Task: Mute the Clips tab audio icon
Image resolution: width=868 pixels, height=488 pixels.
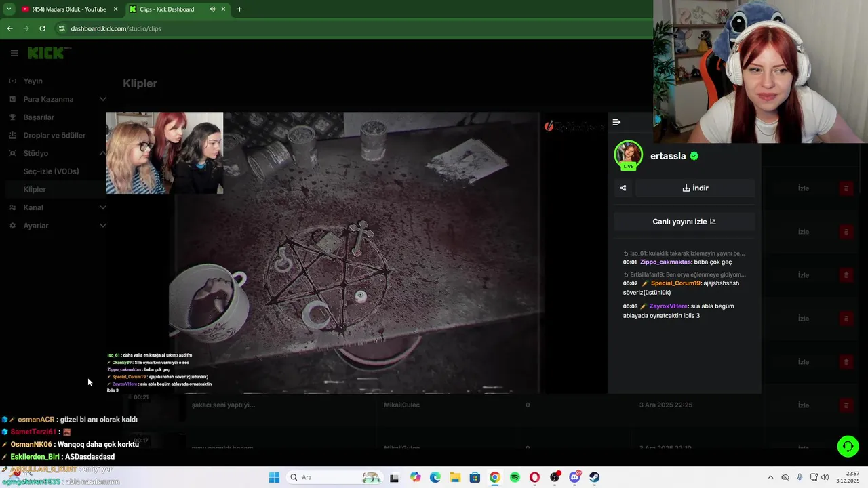Action: pos(212,9)
